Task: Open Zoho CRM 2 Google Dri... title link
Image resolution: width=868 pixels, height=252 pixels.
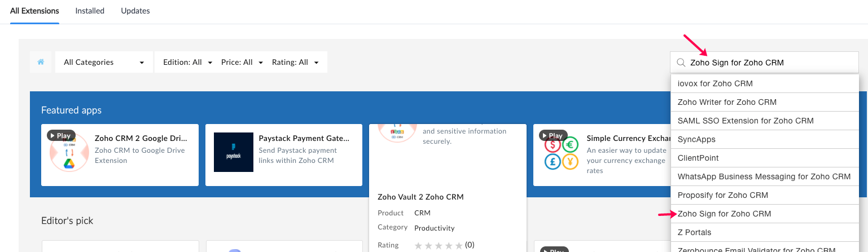Action: coord(141,138)
